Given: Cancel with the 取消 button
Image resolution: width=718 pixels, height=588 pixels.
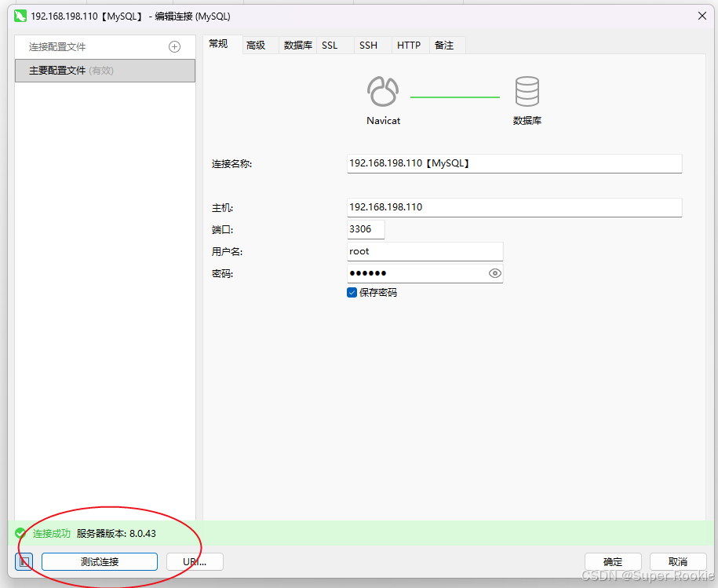Looking at the screenshot, I should click(678, 561).
